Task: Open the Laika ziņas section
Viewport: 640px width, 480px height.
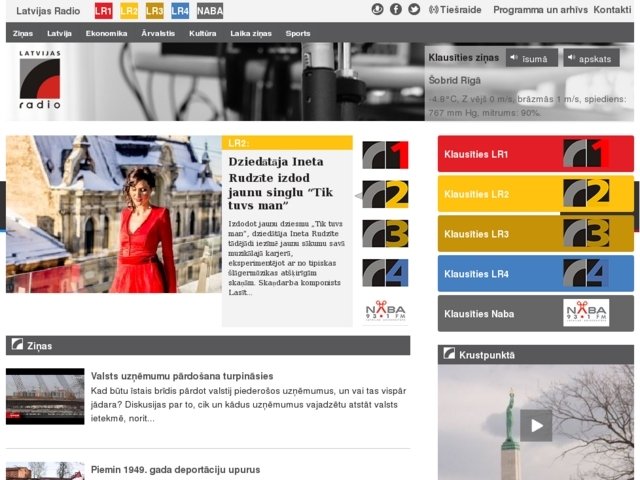Action: click(x=251, y=33)
